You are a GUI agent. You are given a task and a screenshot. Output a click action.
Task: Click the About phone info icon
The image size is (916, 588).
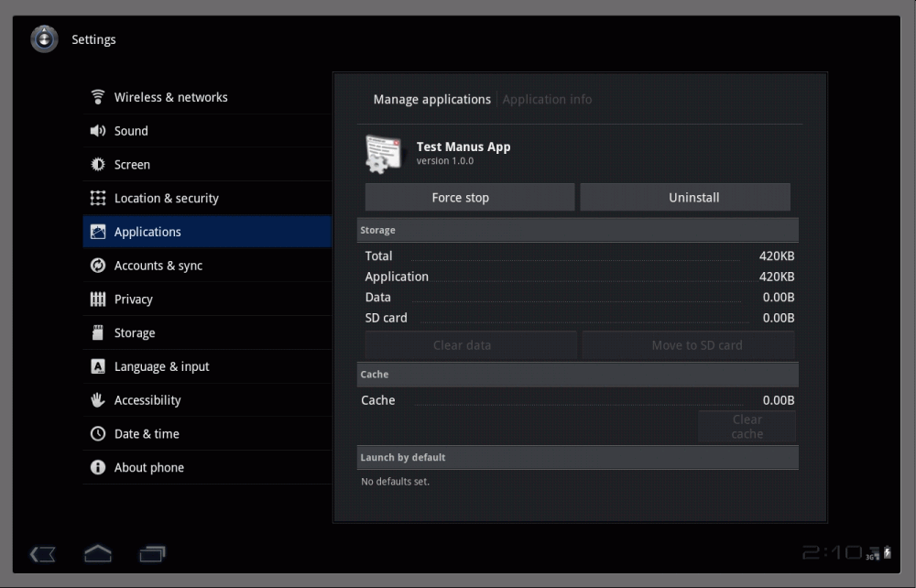click(98, 468)
